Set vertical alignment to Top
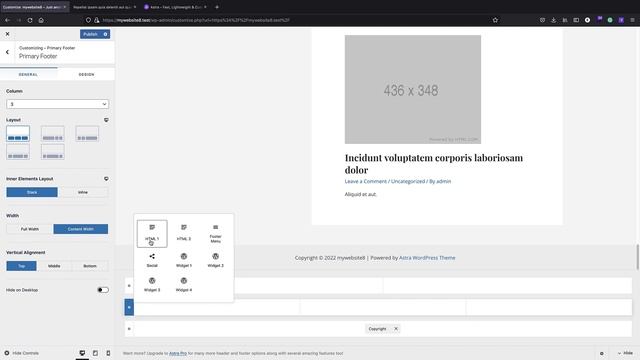Image resolution: width=640 pixels, height=360 pixels. (x=21, y=266)
